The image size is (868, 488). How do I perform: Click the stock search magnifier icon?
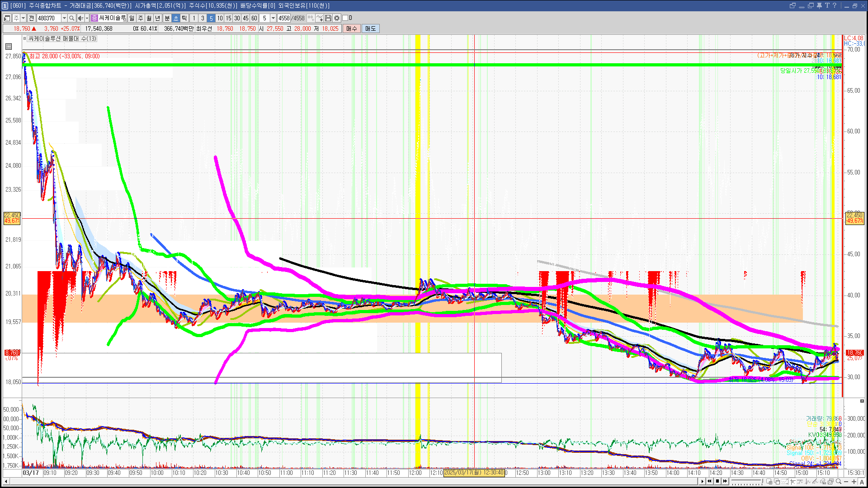71,18
